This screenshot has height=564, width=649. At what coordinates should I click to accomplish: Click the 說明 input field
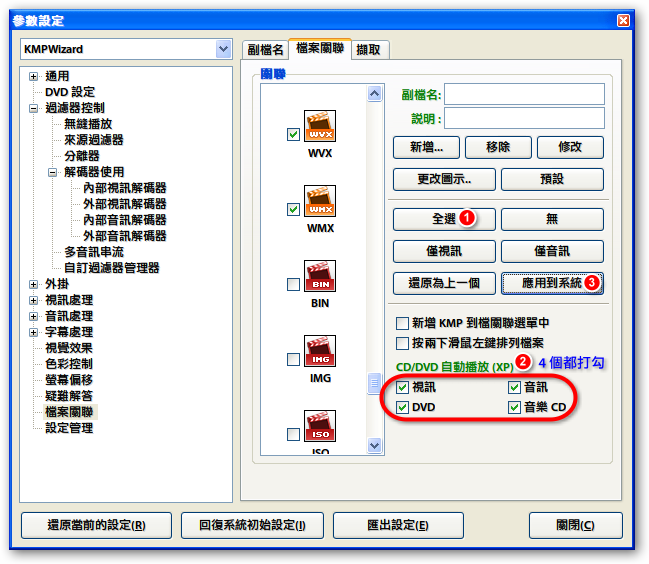click(x=524, y=118)
